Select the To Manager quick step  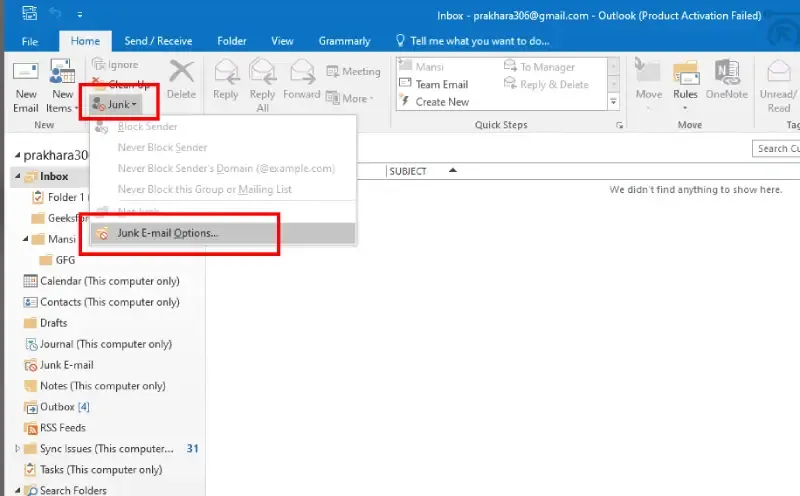[539, 66]
